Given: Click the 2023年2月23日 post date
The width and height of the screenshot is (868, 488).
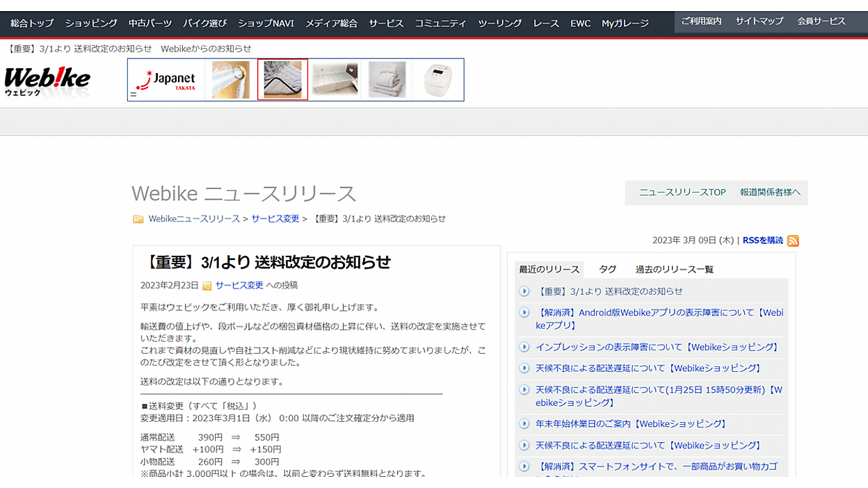Looking at the screenshot, I should (169, 286).
